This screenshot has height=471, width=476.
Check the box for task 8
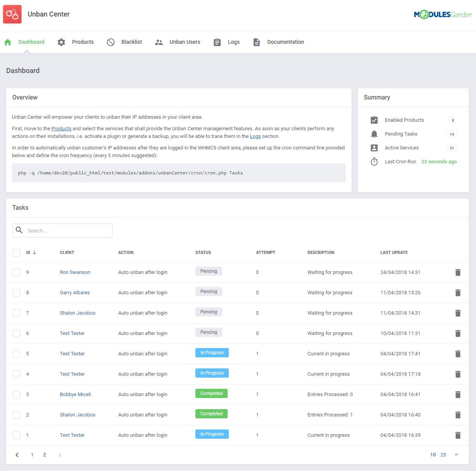(16, 293)
